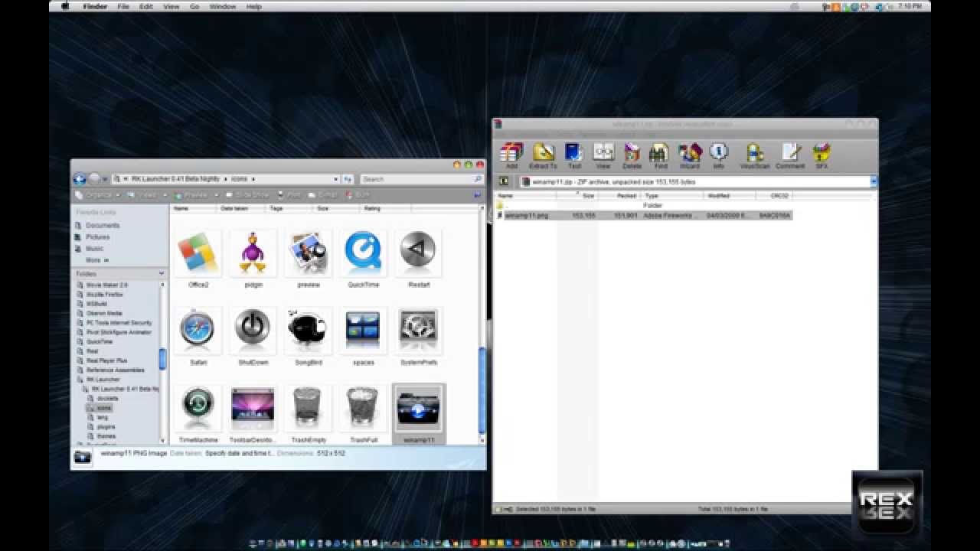Expand the archive path dropdown in WinRAR

tap(871, 181)
